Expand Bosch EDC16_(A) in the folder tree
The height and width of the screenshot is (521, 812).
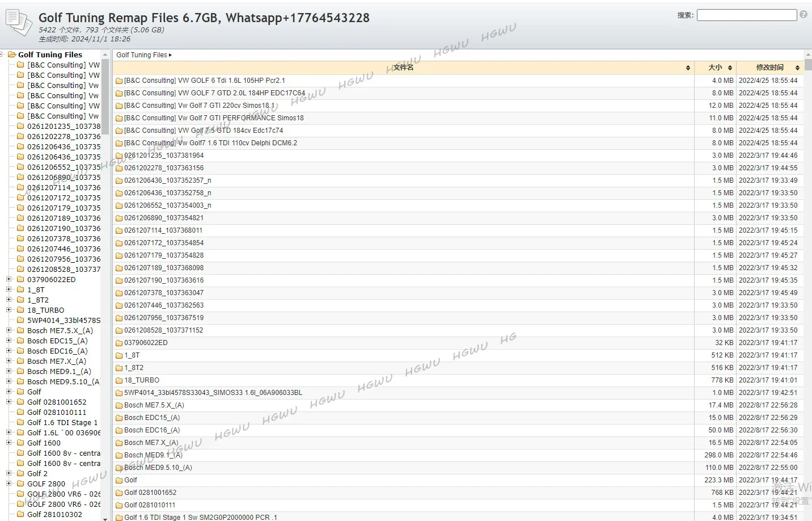coord(9,351)
